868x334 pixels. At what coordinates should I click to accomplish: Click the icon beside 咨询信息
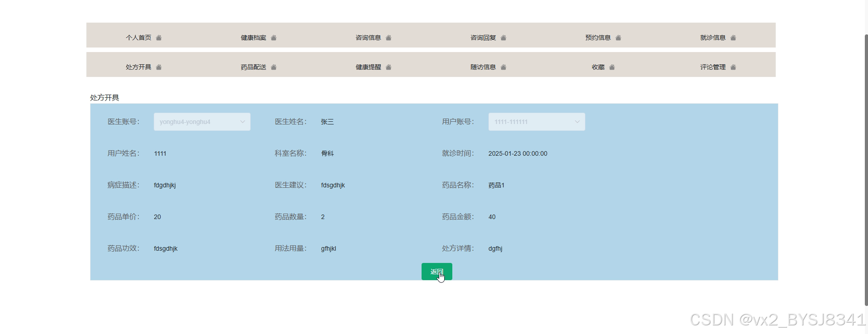(389, 38)
